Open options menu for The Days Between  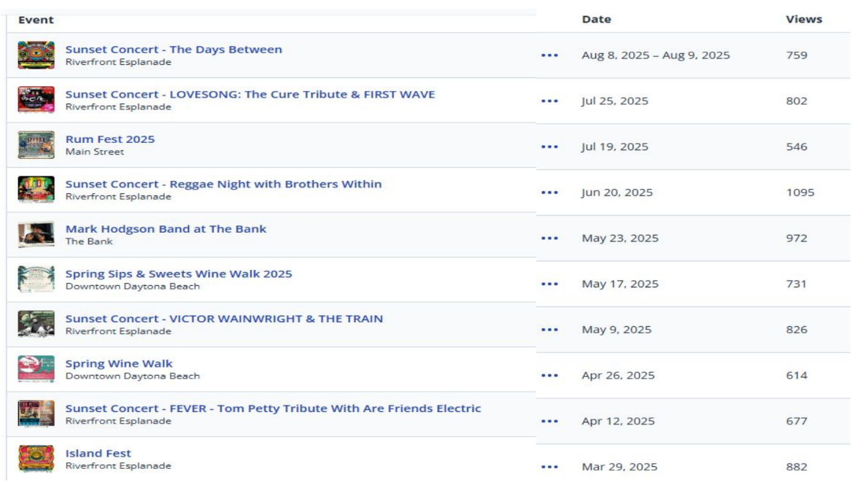[550, 55]
